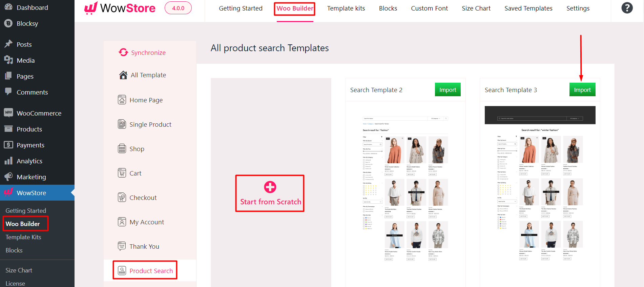Screen dimensions: 644x287
Task: Click the Products box icon
Action: (x=8, y=129)
